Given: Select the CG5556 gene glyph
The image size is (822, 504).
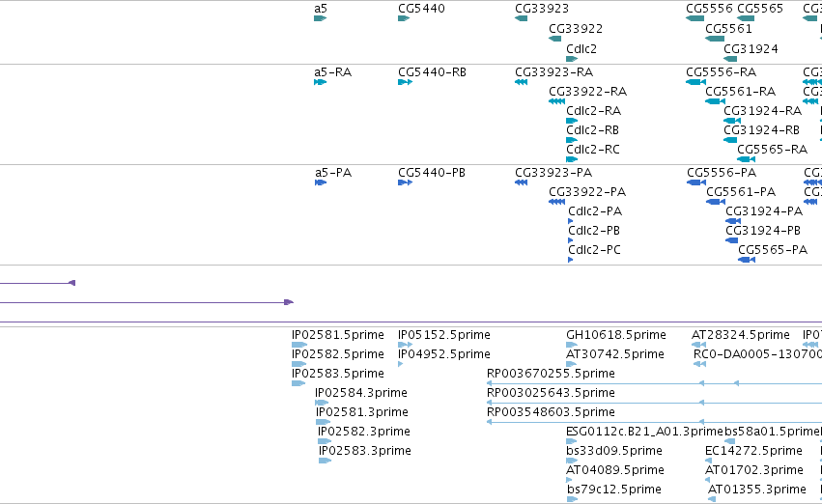Looking at the screenshot, I should coord(694,18).
